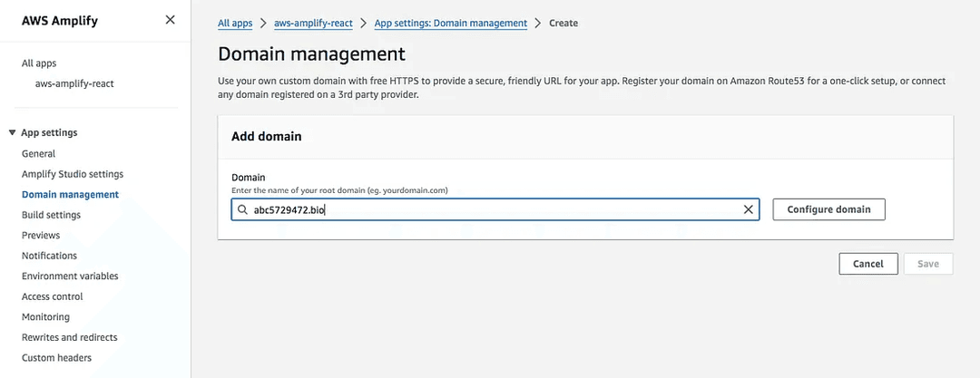Viewport: 980px width, 378px height.
Task: Click the chevron after the All apps breadcrumb
Action: 263,24
